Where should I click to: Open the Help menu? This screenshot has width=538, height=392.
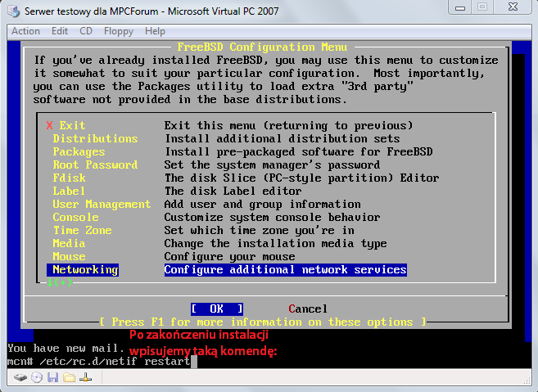pyautogui.click(x=155, y=31)
